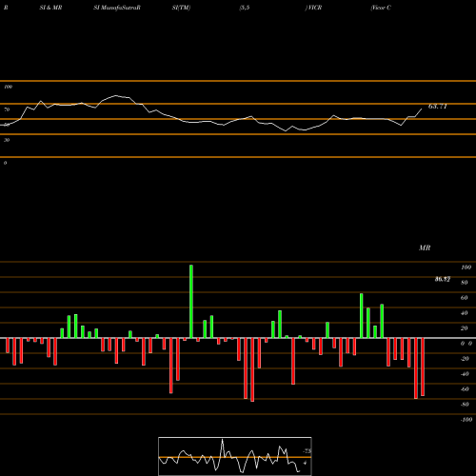Click the 100 label on MR axis
The height and width of the screenshot is (476, 476).
point(466,268)
